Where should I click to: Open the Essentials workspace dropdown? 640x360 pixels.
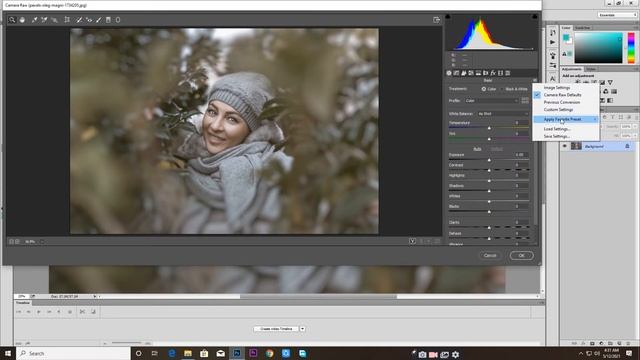click(617, 15)
